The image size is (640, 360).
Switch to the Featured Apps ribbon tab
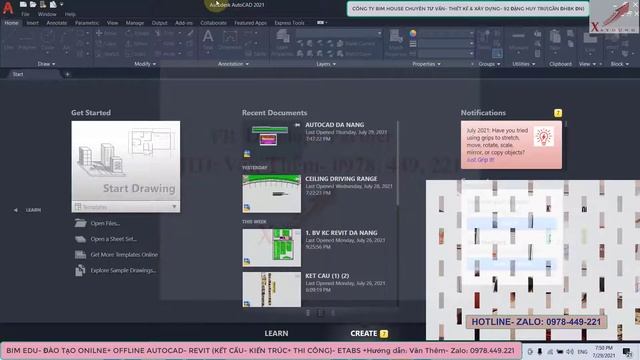coord(250,23)
